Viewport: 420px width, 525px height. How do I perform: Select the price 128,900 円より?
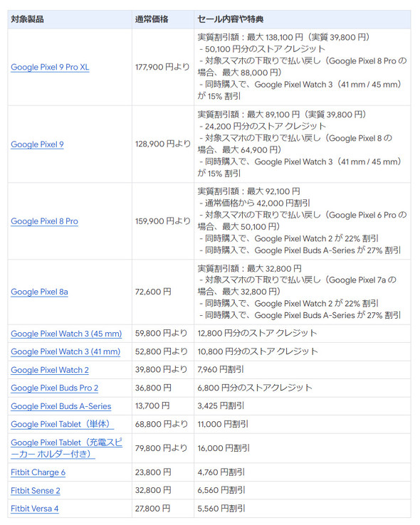coord(163,144)
